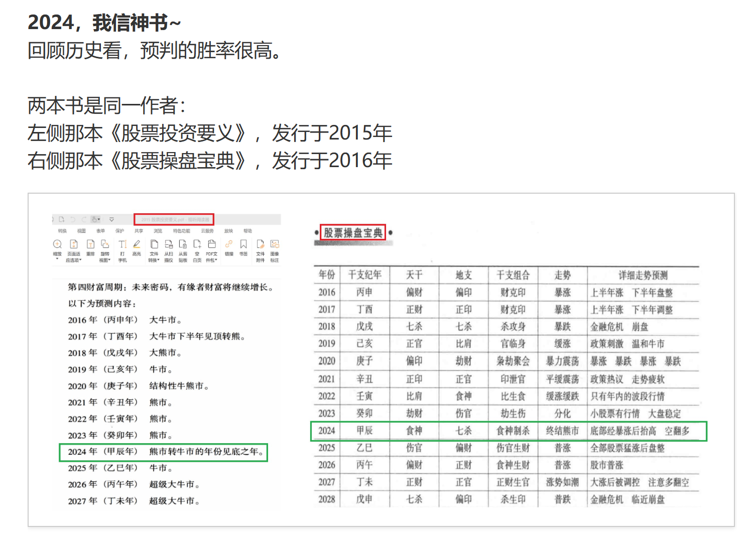
Task: Click the '2026 年（丙午年）超级大牛市' row
Action: [x=134, y=484]
